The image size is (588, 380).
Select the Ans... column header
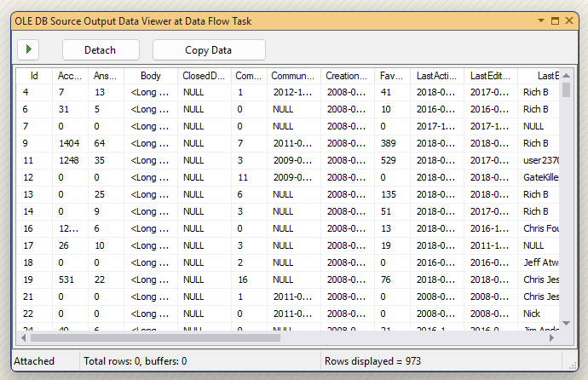coord(106,76)
